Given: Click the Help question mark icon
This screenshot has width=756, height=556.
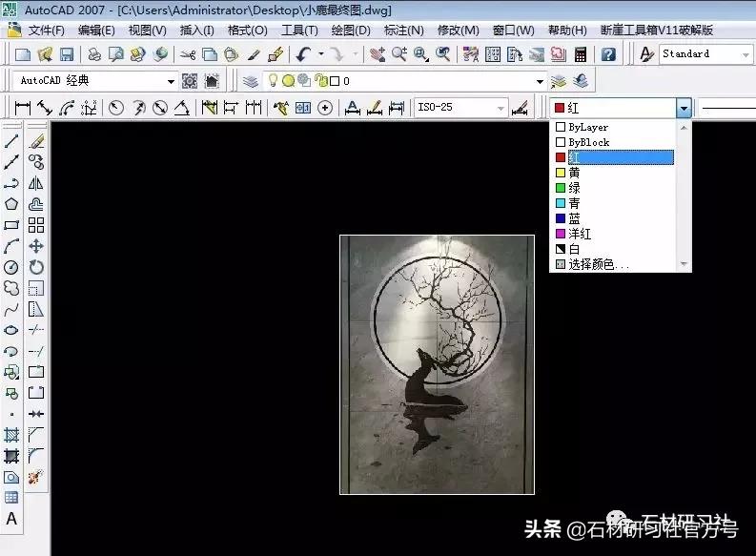Looking at the screenshot, I should click(x=608, y=54).
